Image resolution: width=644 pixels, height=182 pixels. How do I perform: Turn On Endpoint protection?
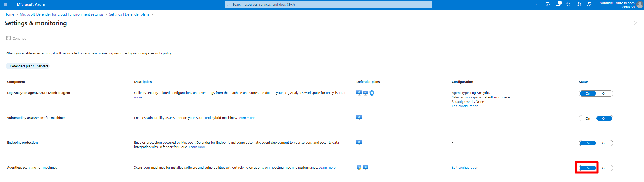[x=588, y=143]
